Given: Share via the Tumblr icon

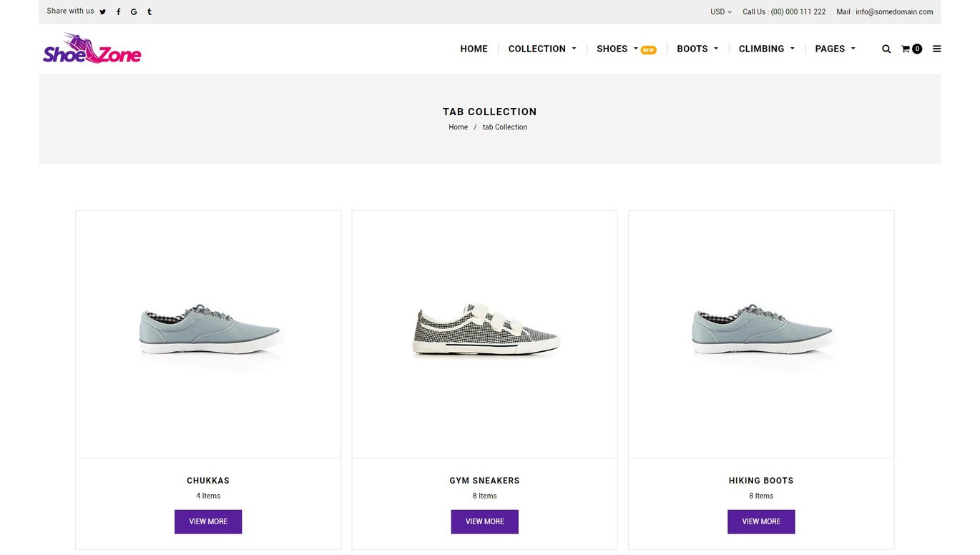Looking at the screenshot, I should 150,12.
